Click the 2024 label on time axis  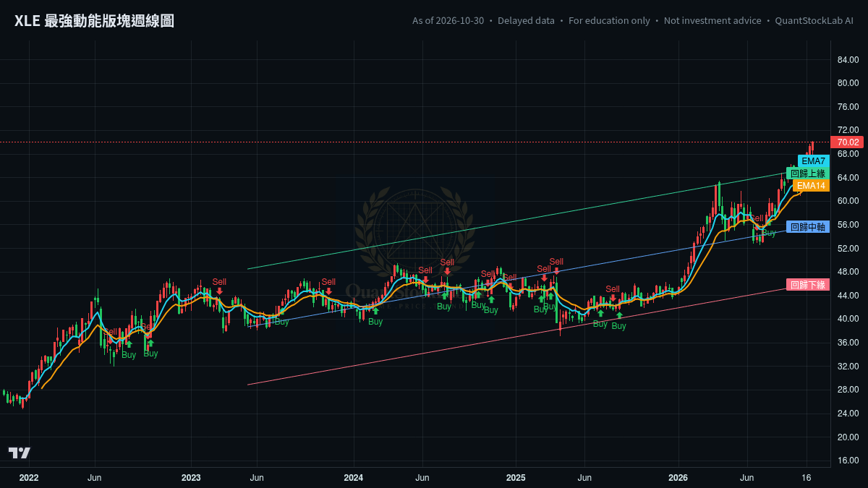coord(353,478)
